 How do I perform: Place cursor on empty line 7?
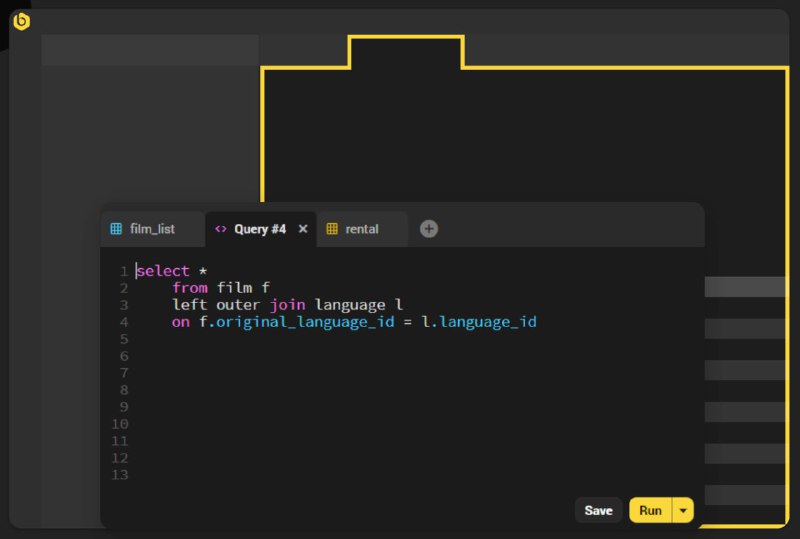(x=418, y=373)
